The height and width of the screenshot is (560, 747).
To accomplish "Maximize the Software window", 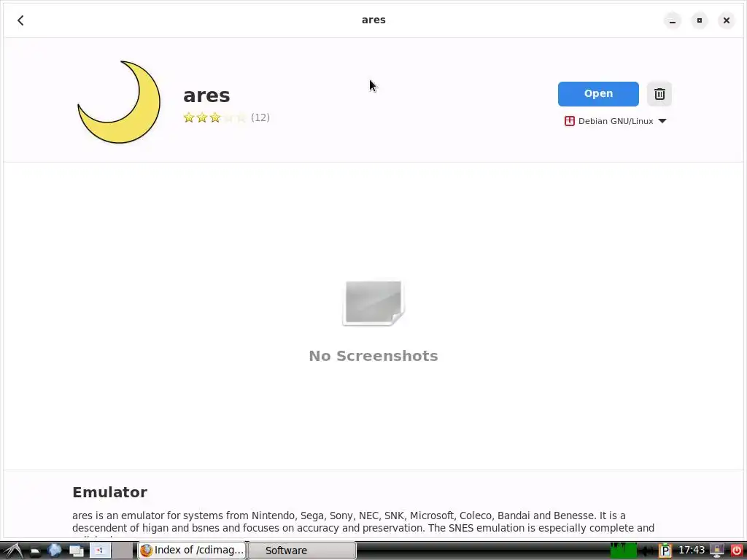I will pyautogui.click(x=700, y=20).
